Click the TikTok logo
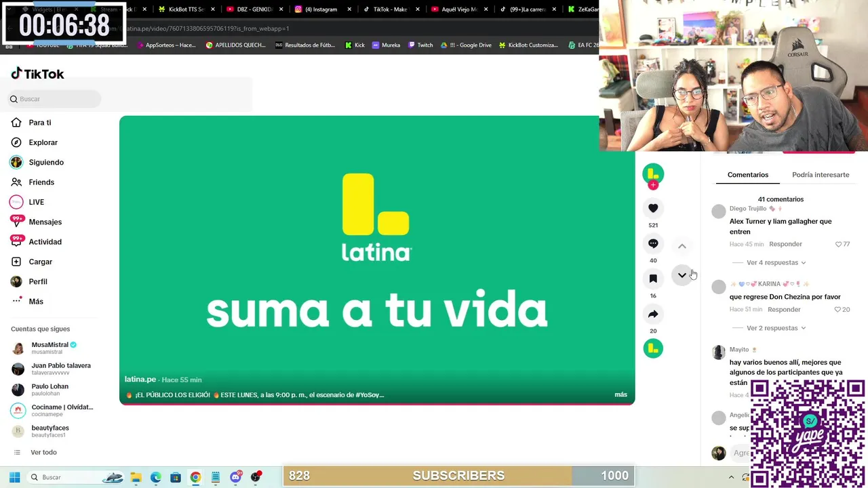The width and height of the screenshot is (868, 488). (37, 74)
